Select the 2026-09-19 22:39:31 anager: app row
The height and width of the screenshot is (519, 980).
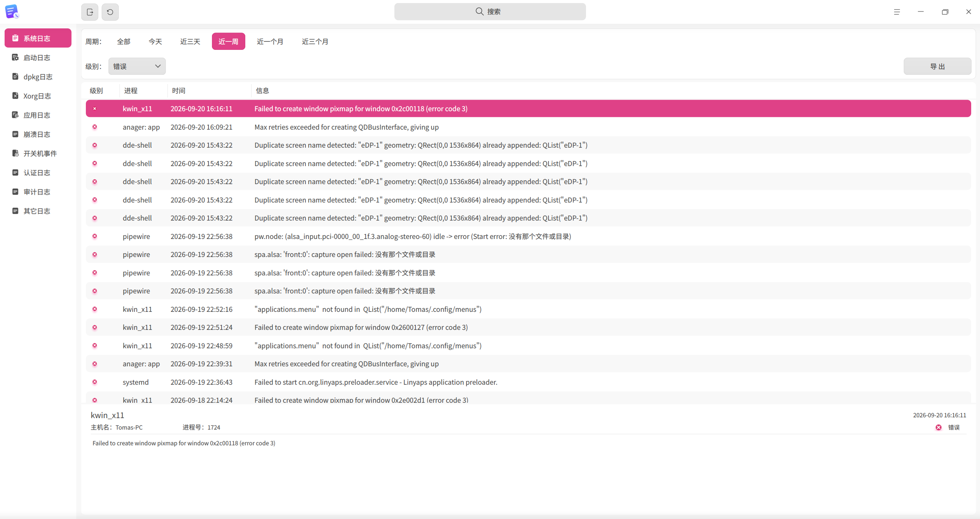528,364
